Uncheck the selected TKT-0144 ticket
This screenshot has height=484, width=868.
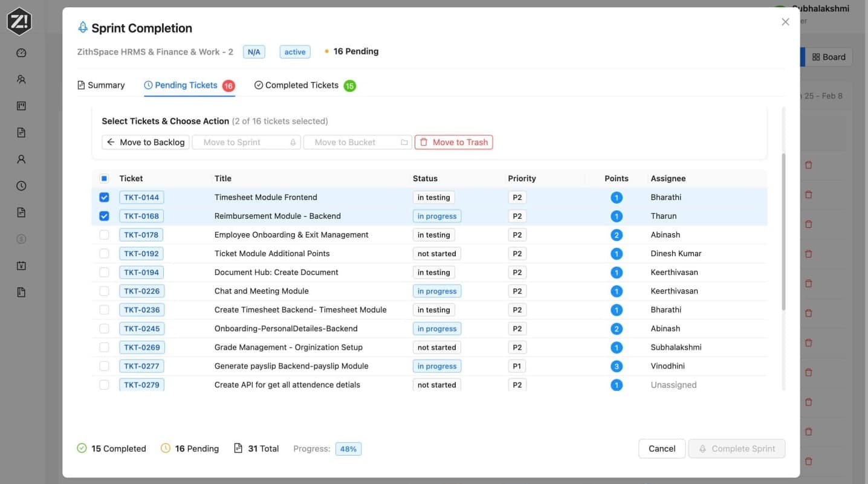104,197
